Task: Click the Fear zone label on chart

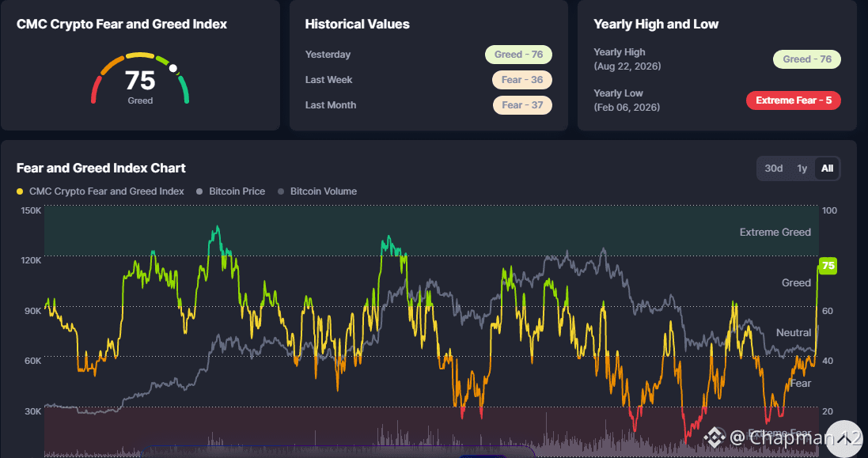Action: pyautogui.click(x=801, y=384)
